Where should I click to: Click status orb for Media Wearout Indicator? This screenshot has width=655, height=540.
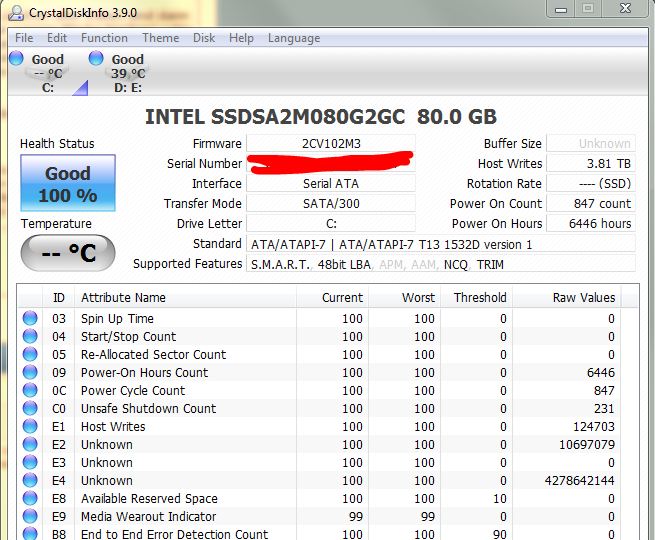click(30, 516)
